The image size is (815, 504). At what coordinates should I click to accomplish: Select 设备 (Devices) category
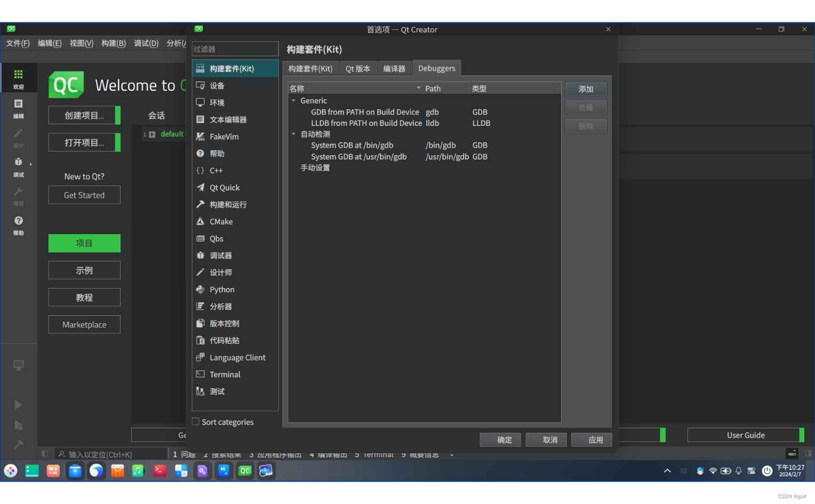(x=235, y=86)
